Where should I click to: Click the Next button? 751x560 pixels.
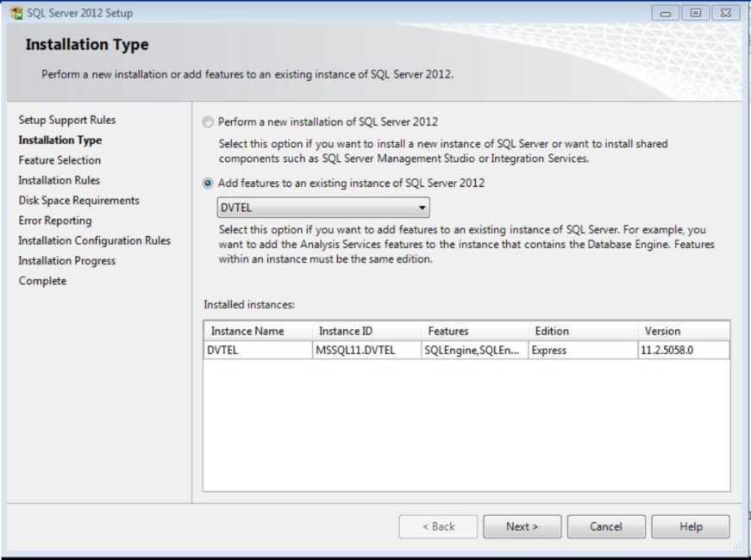tap(522, 526)
